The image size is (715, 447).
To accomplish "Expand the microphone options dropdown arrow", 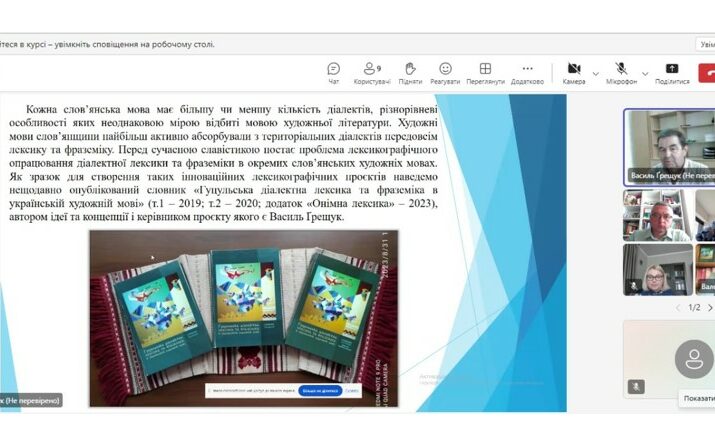I will coord(645,72).
